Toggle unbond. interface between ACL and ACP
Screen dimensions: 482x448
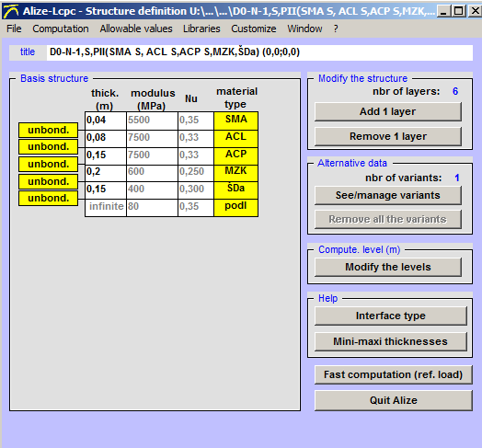coord(48,146)
